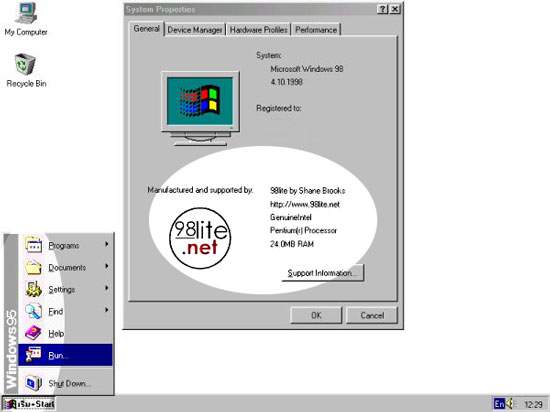Click the Manufactured and supported by: label
The image size is (550, 412).
200,190
